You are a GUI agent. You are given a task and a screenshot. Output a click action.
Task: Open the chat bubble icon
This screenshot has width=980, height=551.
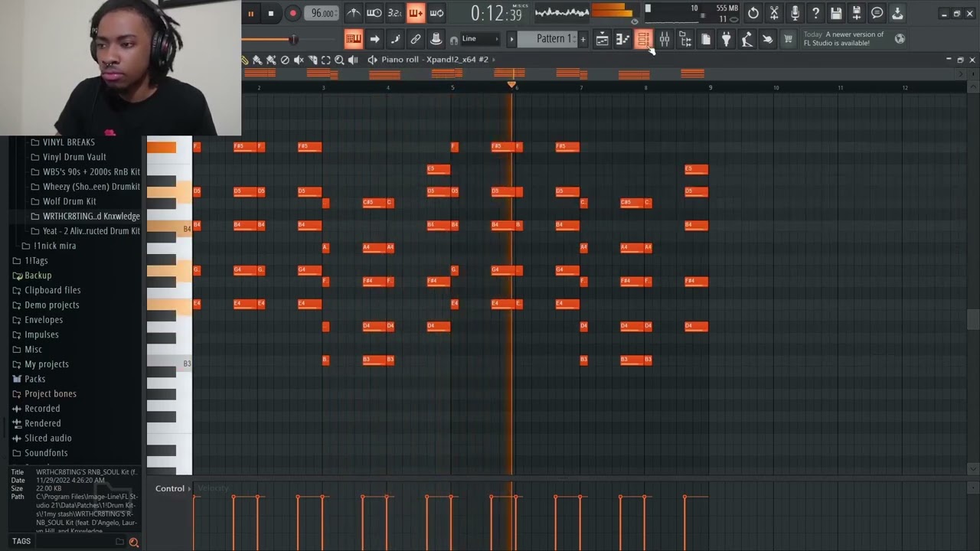click(x=877, y=13)
